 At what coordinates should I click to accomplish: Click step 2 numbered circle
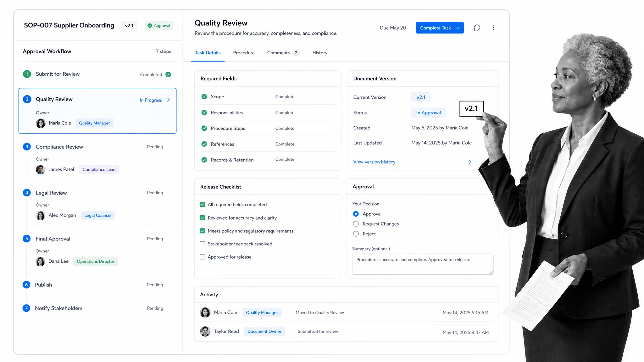(x=27, y=99)
